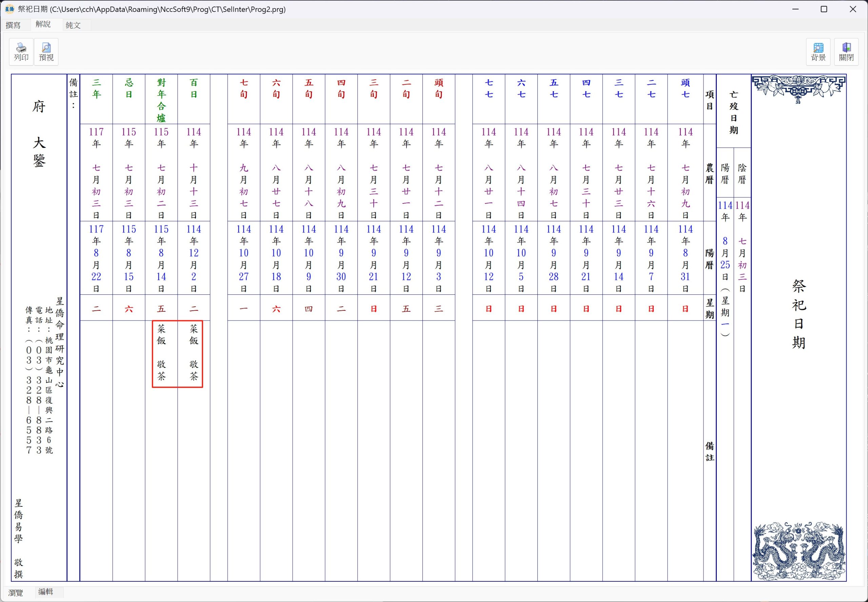Switch to the 撰寫 tab
868x602 pixels.
coord(14,25)
